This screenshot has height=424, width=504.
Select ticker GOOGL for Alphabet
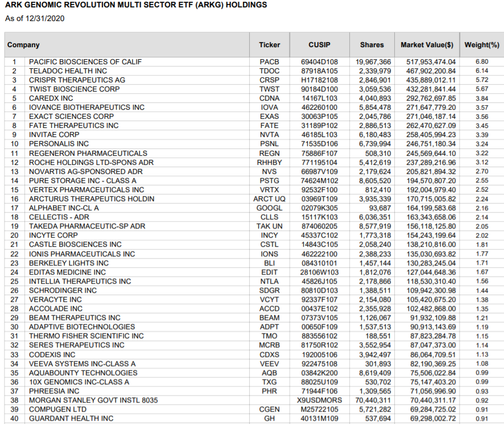pos(270,208)
